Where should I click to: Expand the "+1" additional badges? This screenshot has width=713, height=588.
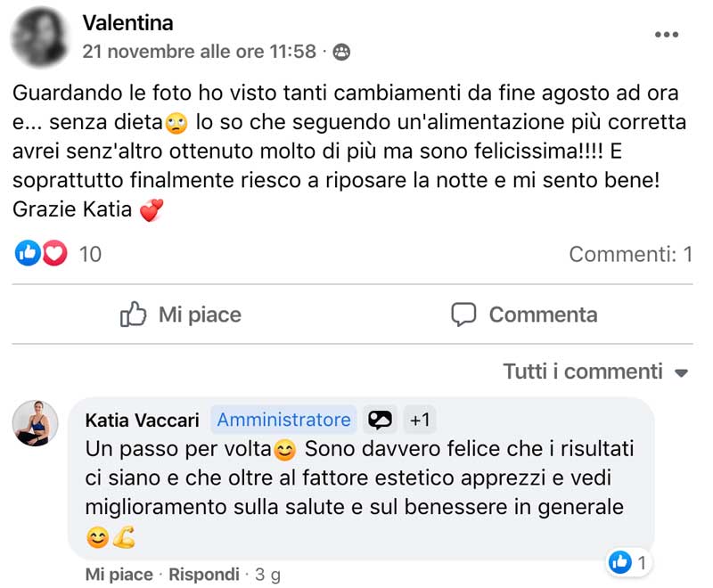tap(419, 420)
